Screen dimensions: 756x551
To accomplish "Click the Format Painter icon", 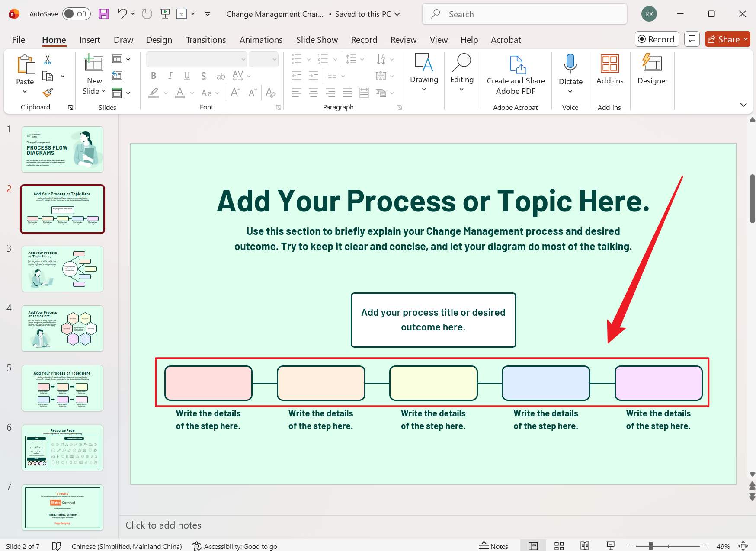I will [x=48, y=93].
